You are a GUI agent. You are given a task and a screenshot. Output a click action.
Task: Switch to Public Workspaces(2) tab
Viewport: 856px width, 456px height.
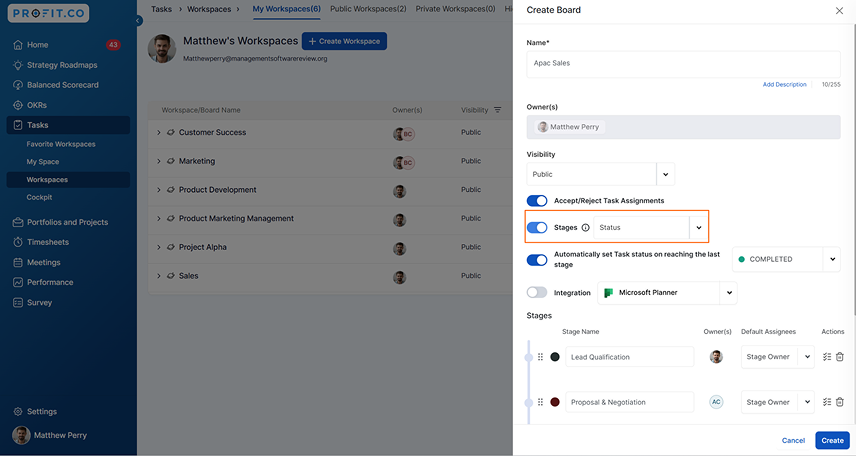368,9
